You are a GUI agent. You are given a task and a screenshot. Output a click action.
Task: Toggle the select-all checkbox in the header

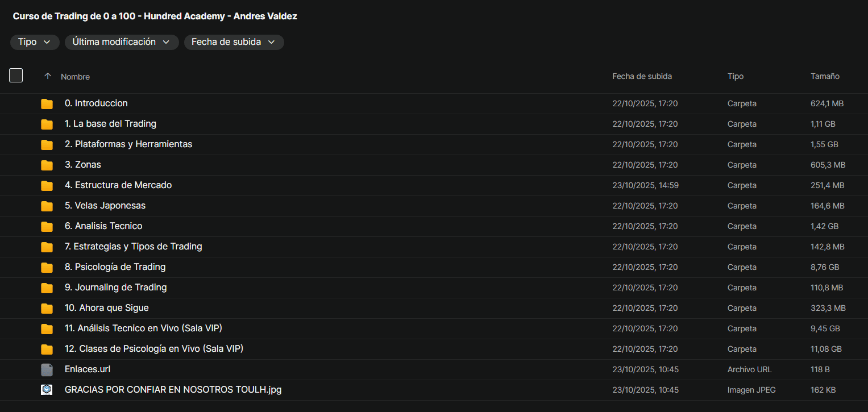pos(16,75)
